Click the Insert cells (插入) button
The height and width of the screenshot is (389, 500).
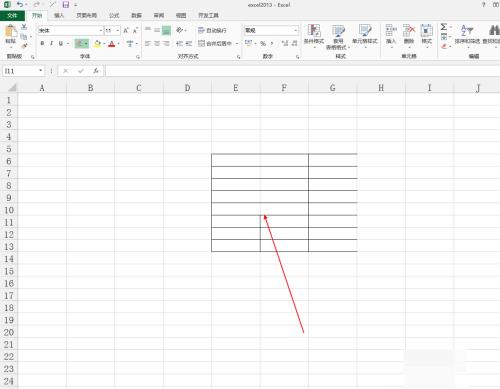(391, 36)
